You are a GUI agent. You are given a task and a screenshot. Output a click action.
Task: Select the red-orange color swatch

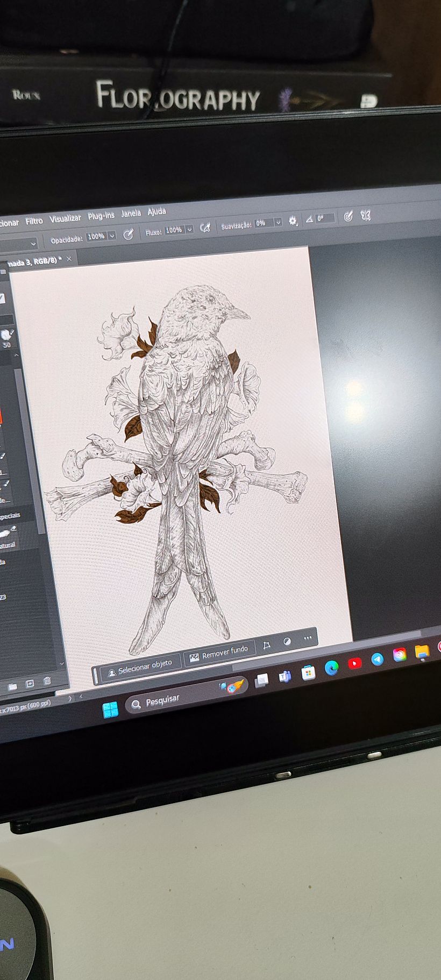(x=1, y=416)
